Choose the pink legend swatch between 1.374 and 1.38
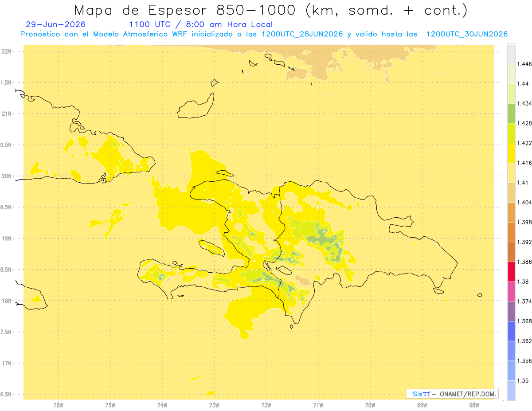This screenshot has height=411, width=532. coord(511,291)
